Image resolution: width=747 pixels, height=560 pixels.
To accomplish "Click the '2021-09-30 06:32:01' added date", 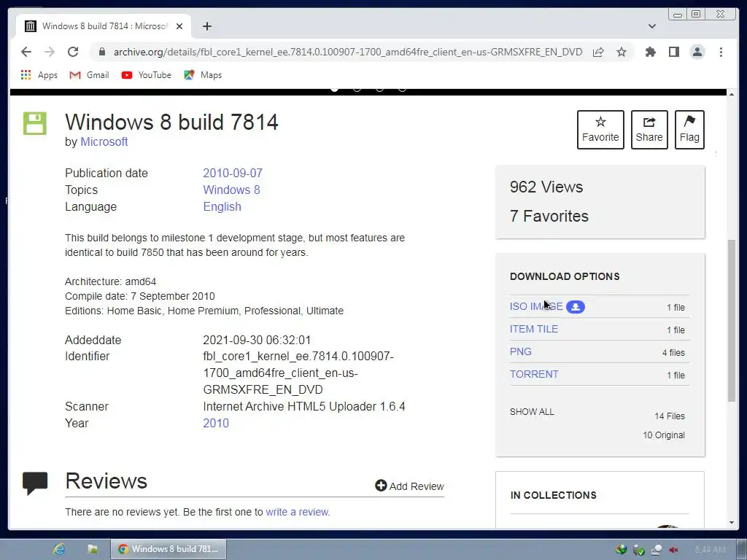I will (257, 340).
